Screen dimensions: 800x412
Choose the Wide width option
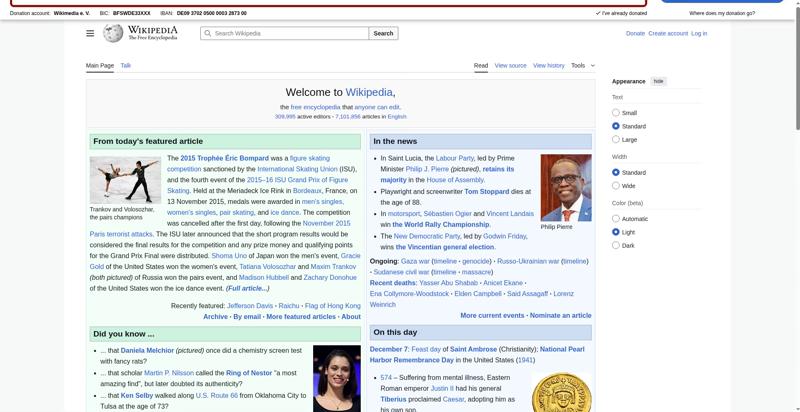(x=616, y=186)
